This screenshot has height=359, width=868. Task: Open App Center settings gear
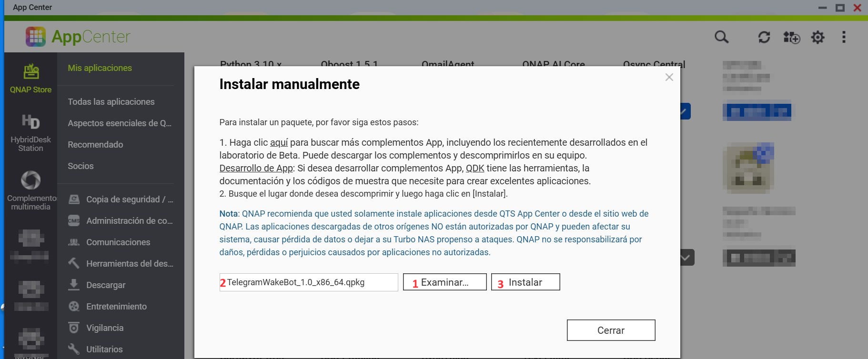tap(818, 37)
